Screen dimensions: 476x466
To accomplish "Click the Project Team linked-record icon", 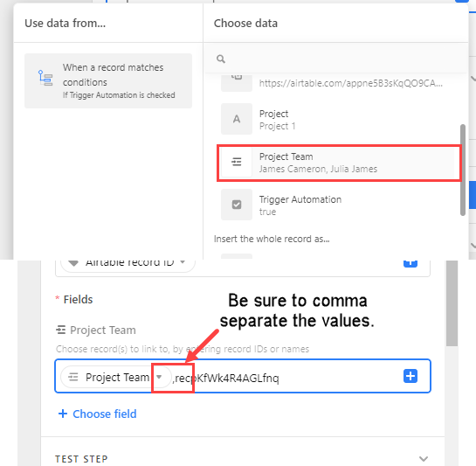I will tap(237, 162).
